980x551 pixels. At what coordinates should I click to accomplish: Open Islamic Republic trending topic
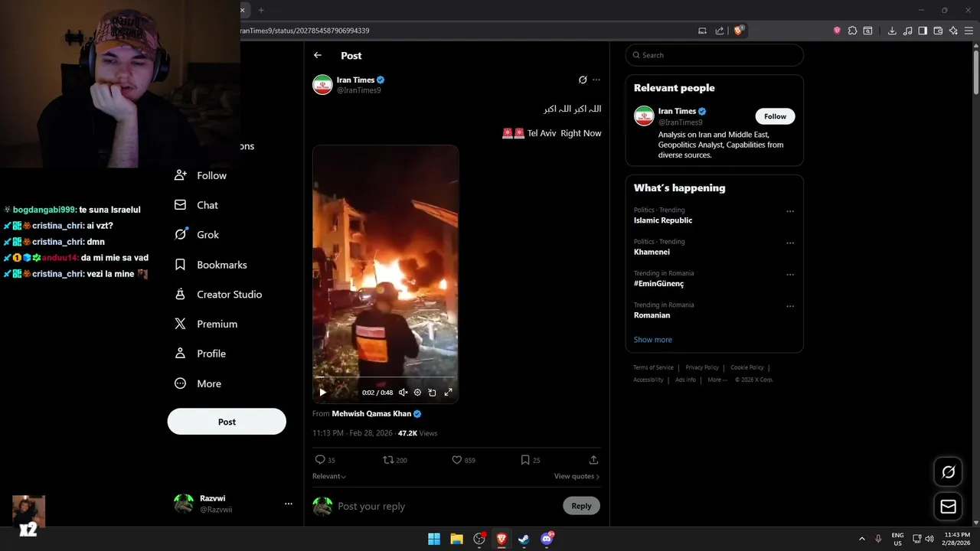pos(663,220)
